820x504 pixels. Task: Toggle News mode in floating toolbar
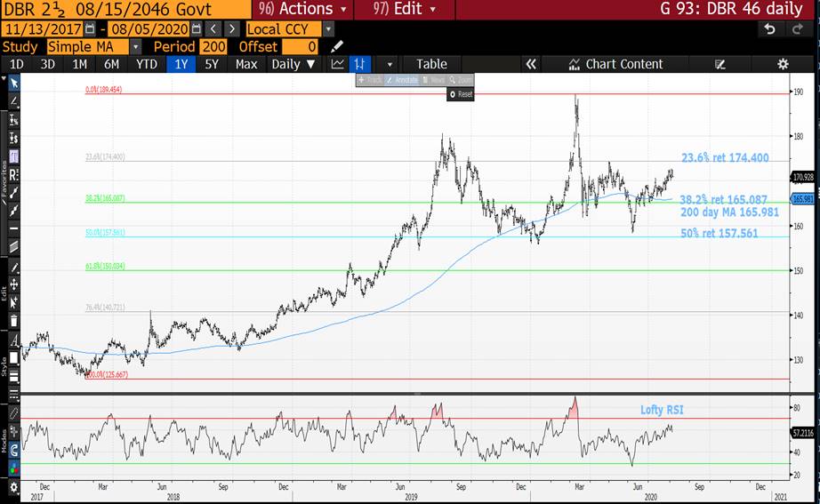point(433,80)
